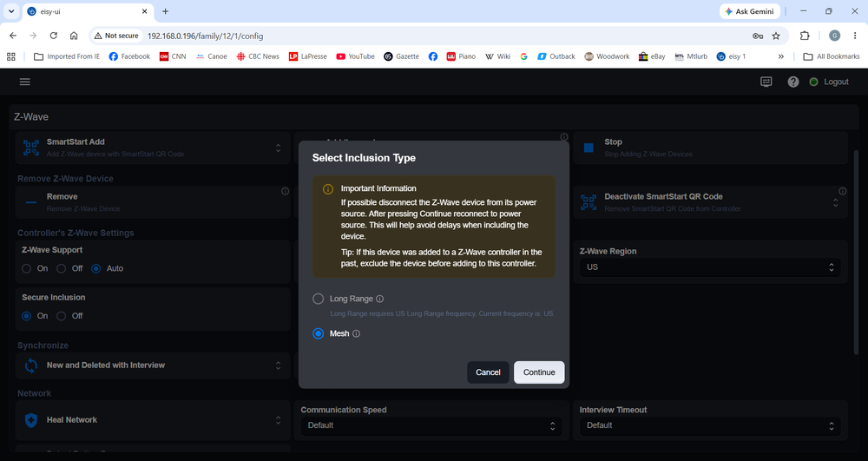
Task: Click Continue in the dialog
Action: click(539, 372)
